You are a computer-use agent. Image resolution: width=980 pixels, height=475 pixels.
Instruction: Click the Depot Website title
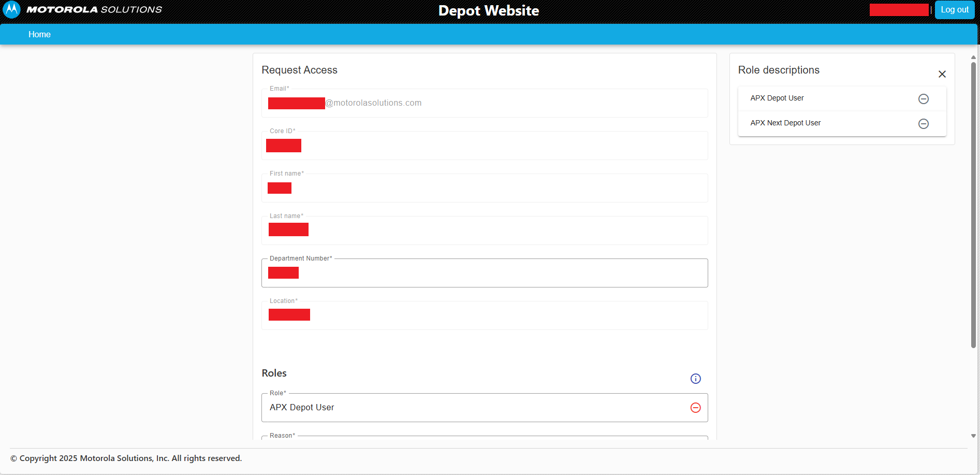pyautogui.click(x=488, y=11)
